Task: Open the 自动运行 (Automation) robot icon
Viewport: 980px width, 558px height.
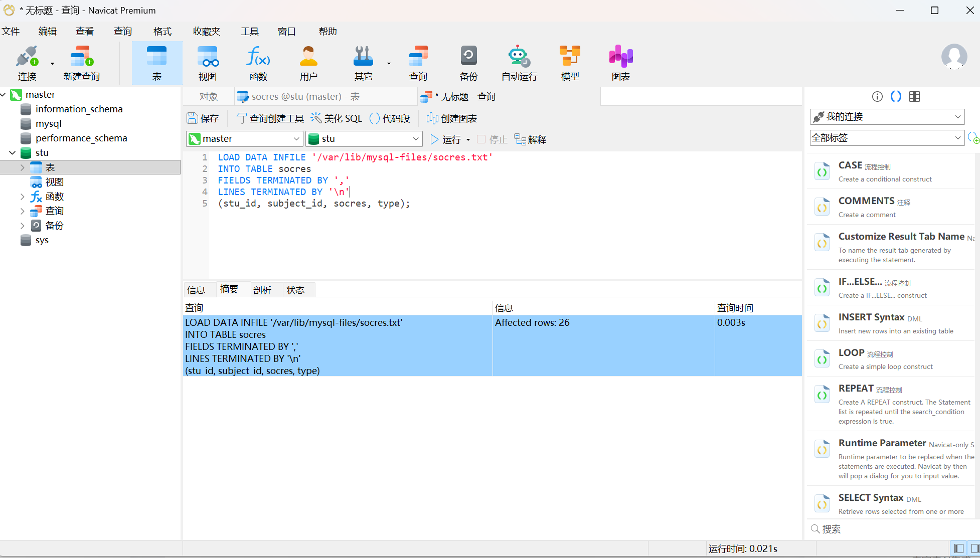Action: (519, 63)
